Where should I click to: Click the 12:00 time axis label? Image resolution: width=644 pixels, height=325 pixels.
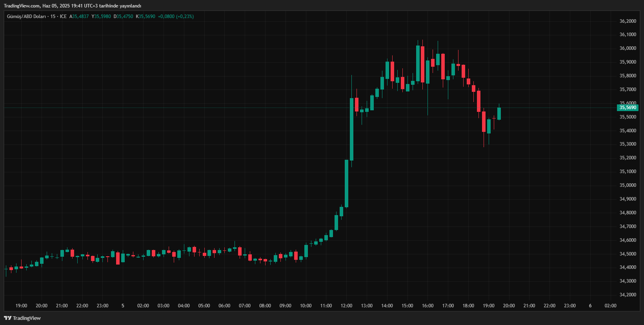click(x=346, y=306)
